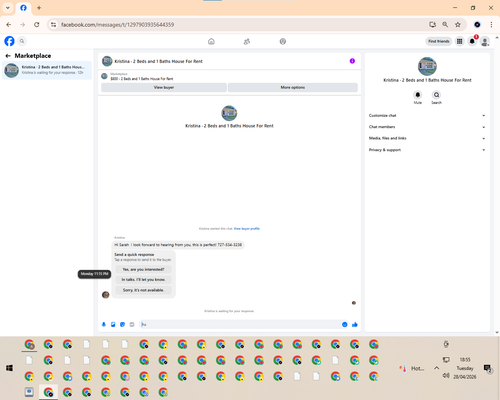Bookmark this page star
The width and height of the screenshot is (500, 400).
click(x=458, y=25)
